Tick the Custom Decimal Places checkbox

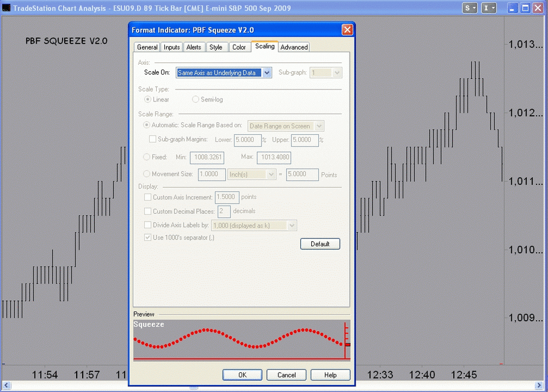tap(148, 211)
